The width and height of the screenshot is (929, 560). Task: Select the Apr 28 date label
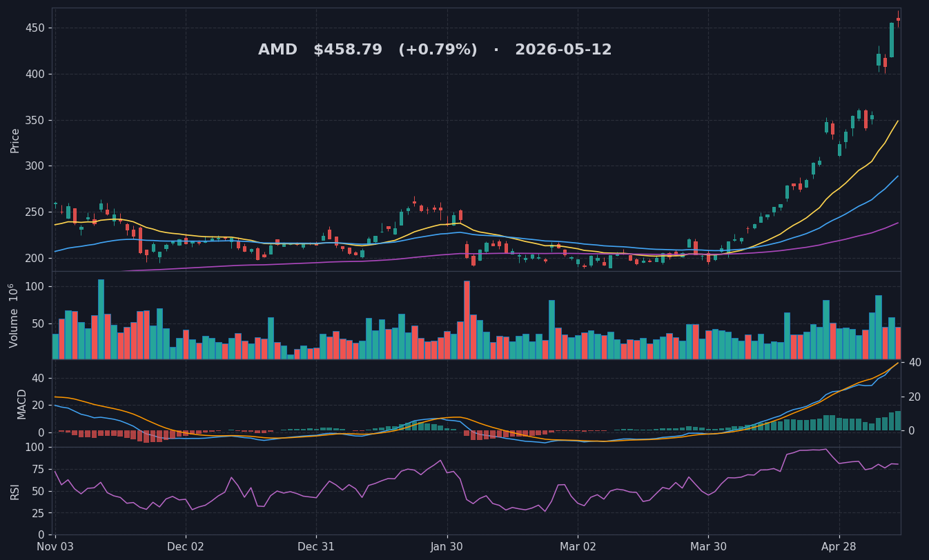(839, 547)
